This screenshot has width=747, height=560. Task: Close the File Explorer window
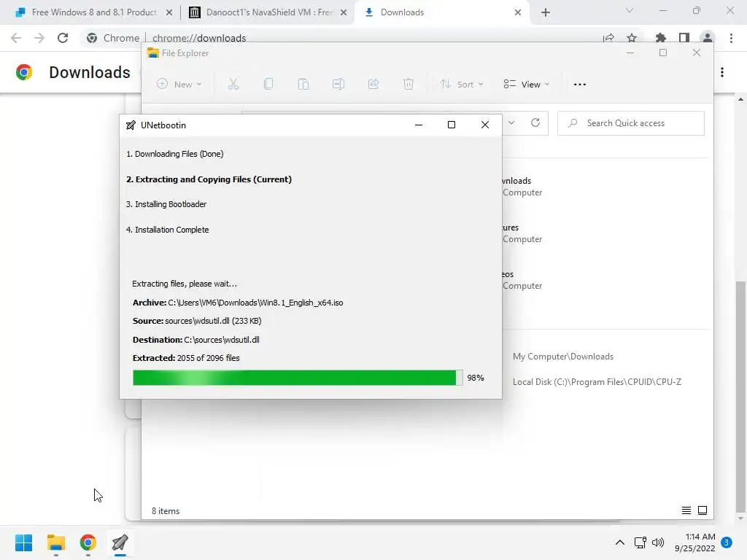point(697,52)
